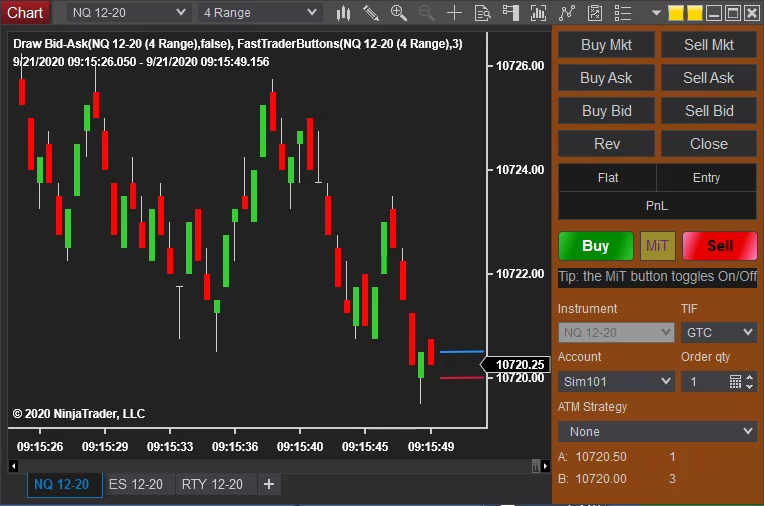
Task: Click the second yellow interval link square
Action: (694, 13)
